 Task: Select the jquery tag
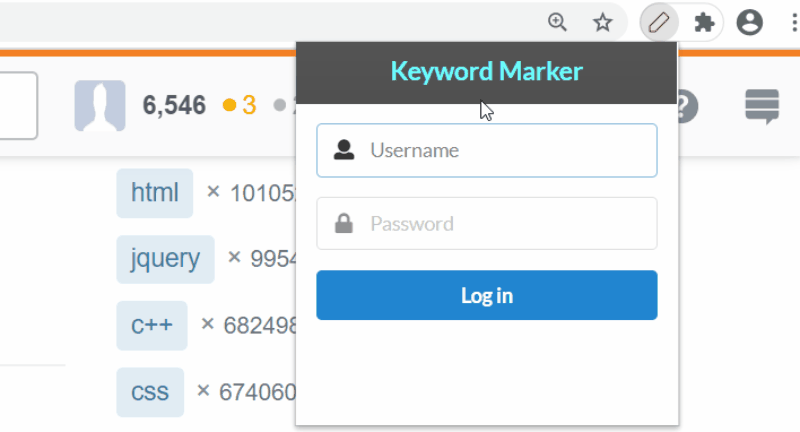pyautogui.click(x=165, y=259)
